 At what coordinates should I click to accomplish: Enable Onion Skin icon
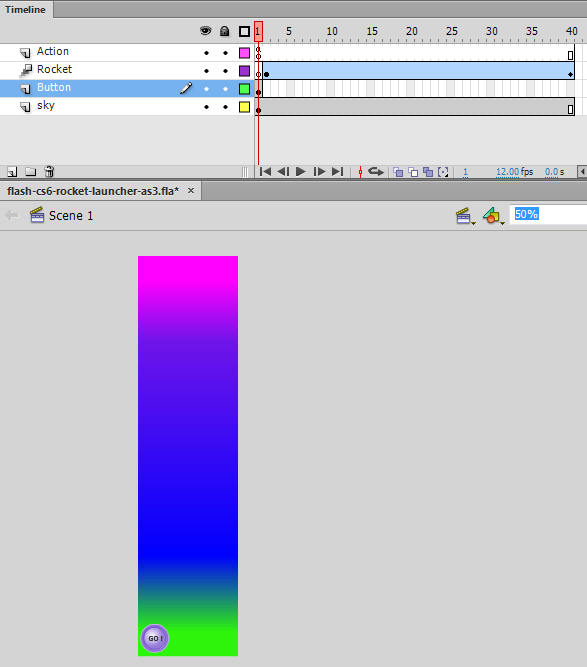coord(398,172)
